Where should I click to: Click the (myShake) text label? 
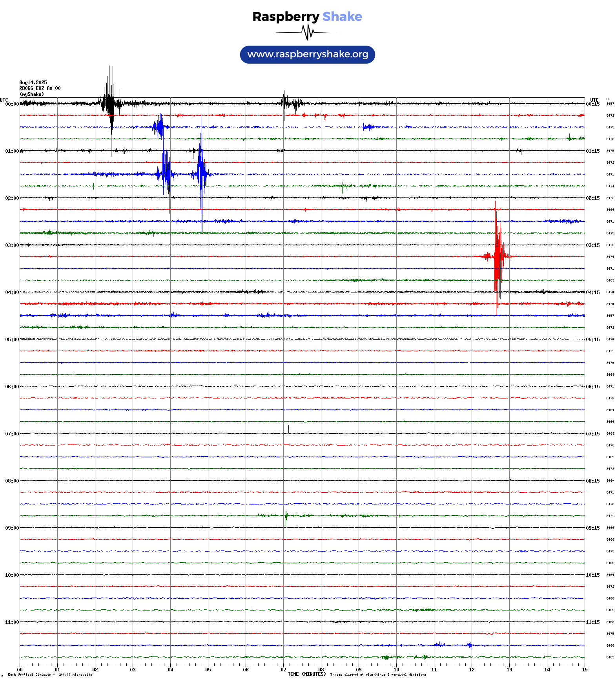32,94
